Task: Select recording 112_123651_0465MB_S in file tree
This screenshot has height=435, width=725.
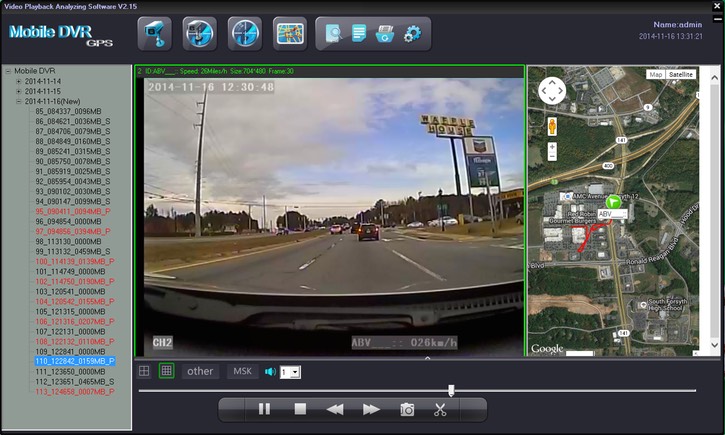Action: [x=72, y=381]
